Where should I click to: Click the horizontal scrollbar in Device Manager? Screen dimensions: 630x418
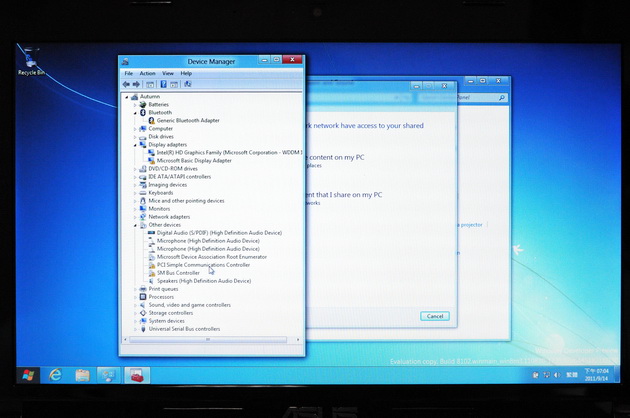pyautogui.click(x=210, y=340)
